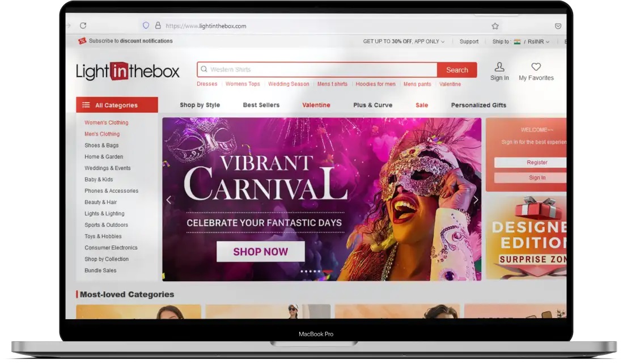623x364 pixels.
Task: Select Plus & Curve in navigation bar
Action: [372, 105]
